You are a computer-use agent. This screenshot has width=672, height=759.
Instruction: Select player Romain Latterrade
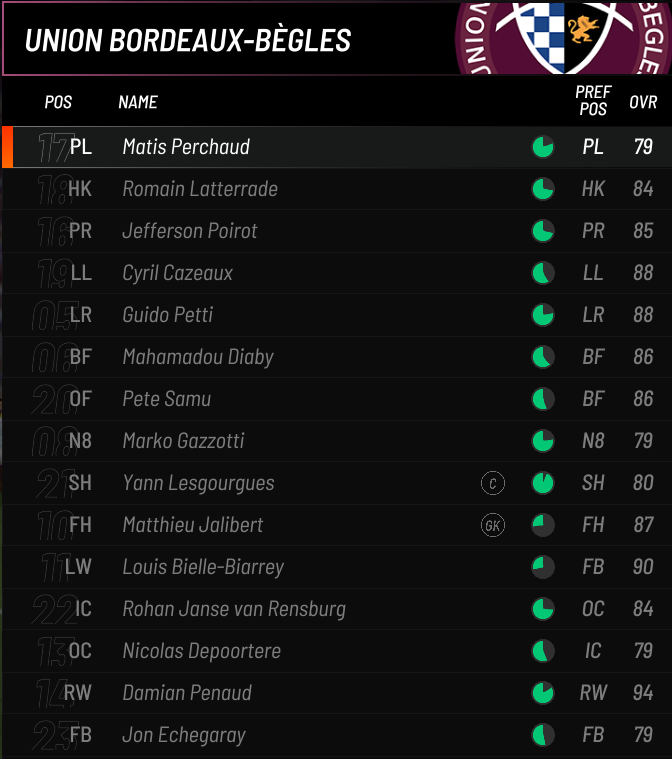[200, 189]
